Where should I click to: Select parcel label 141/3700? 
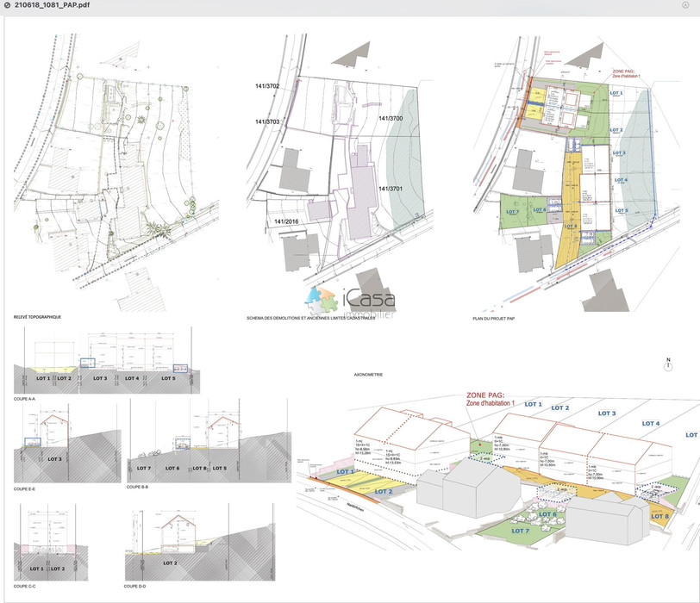point(391,117)
